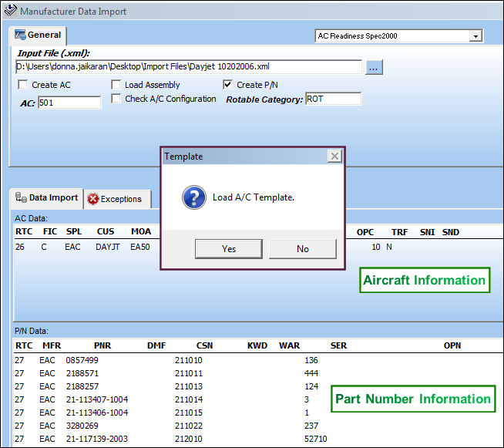
Task: Select part number 21-113406-1004
Action: click(x=97, y=413)
